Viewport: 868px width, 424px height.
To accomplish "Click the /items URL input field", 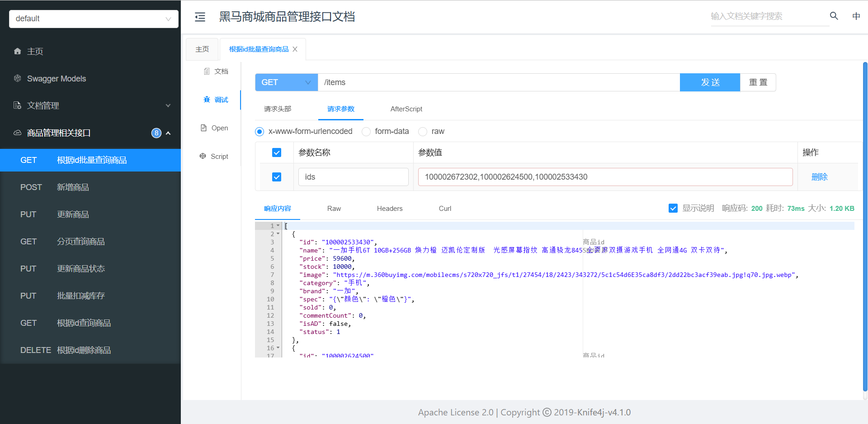I will click(x=499, y=82).
